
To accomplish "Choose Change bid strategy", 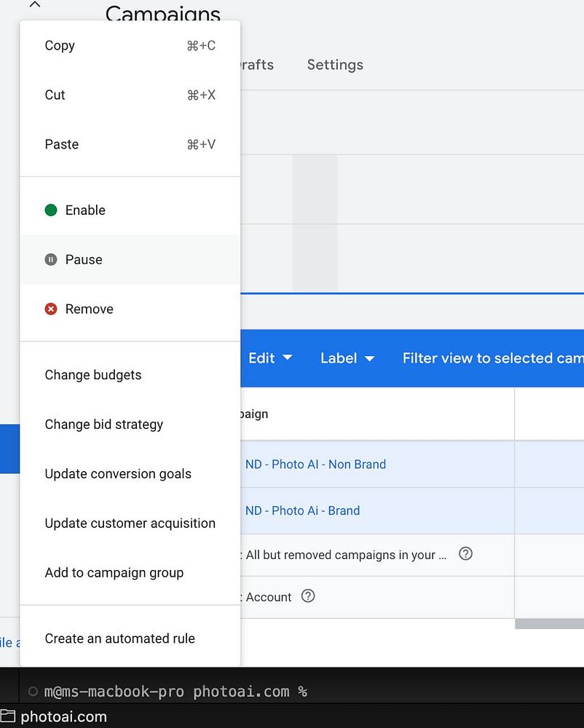I will 104,425.
